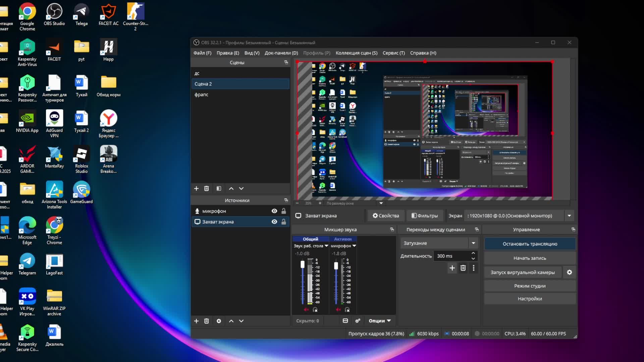Zoom out the preview with the minus icon

click(x=297, y=203)
